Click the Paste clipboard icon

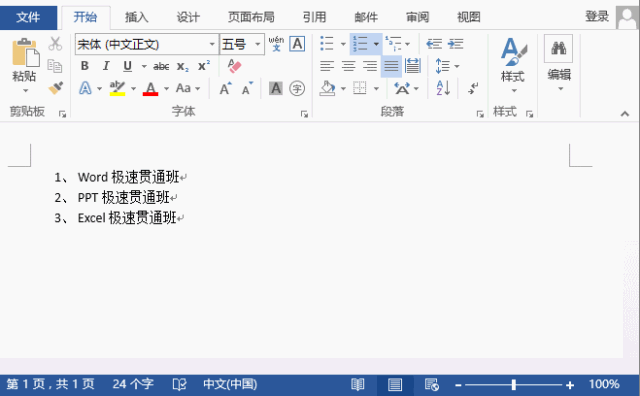click(x=25, y=52)
